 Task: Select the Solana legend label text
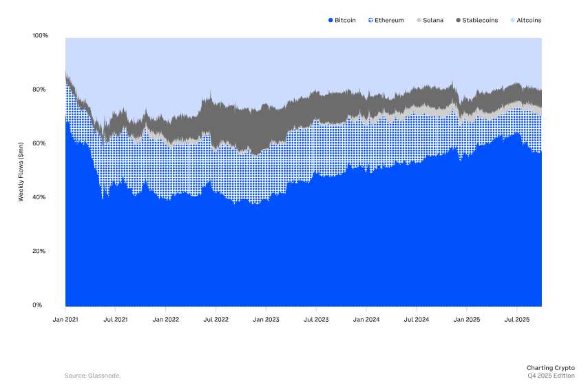[x=433, y=21]
